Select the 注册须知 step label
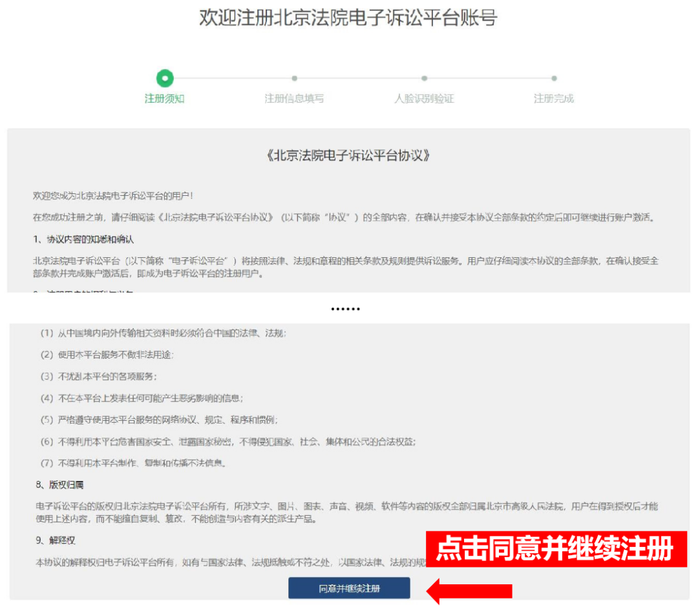Image resolution: width=698 pixels, height=616 pixels. point(164,98)
